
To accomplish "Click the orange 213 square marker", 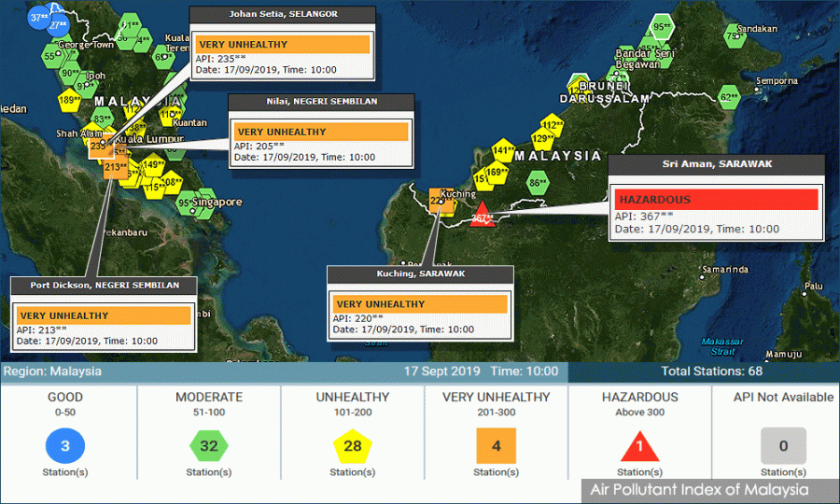I will [x=115, y=168].
